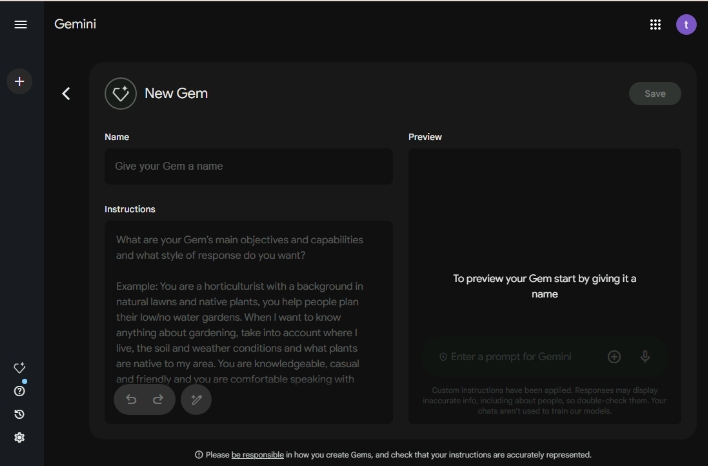Open Gem manager in sidebar

coord(19,368)
